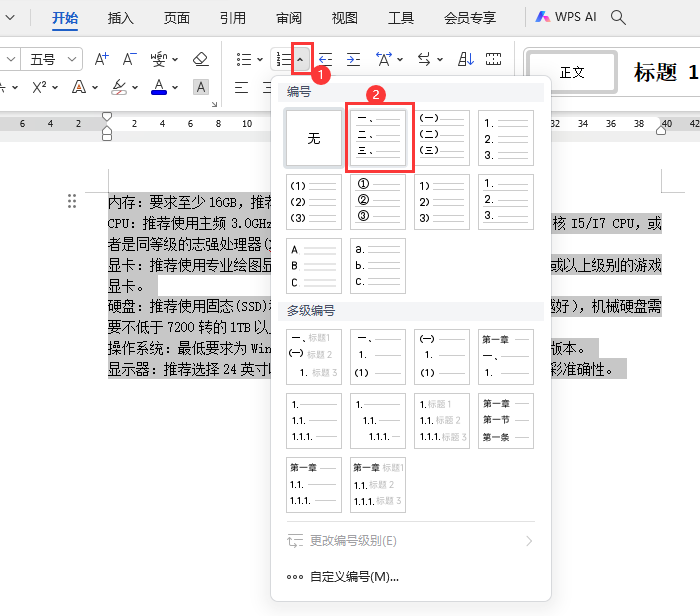Switch to the 视图 tab
This screenshot has width=700, height=616.
click(345, 18)
